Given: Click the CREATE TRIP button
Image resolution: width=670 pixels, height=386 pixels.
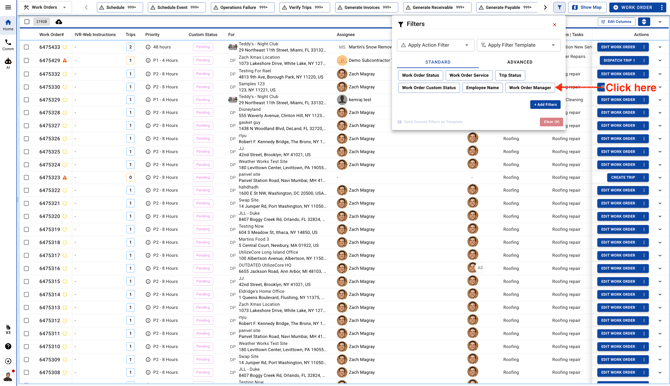Looking at the screenshot, I should [x=628, y=177].
